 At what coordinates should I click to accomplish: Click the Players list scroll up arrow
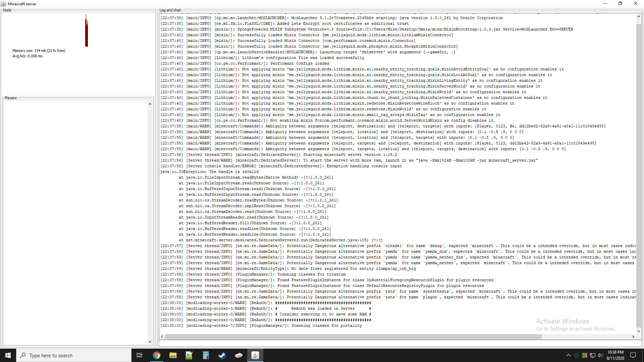click(150, 104)
